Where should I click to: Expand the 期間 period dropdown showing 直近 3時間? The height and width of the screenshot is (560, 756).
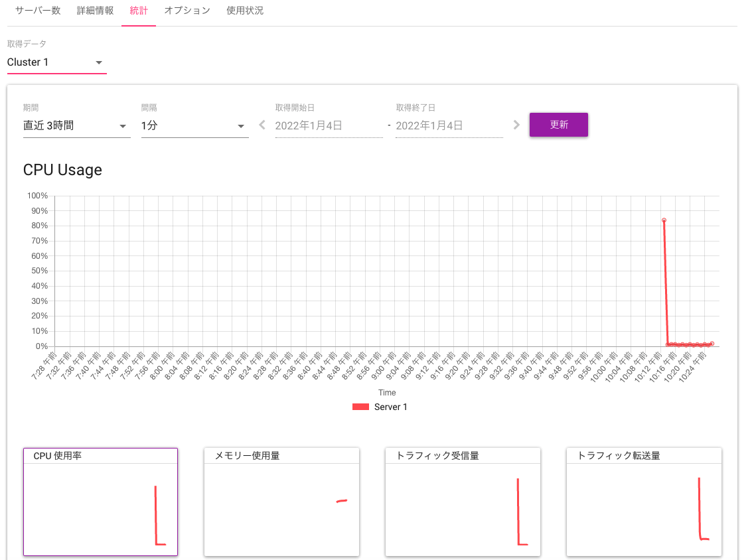coord(76,125)
